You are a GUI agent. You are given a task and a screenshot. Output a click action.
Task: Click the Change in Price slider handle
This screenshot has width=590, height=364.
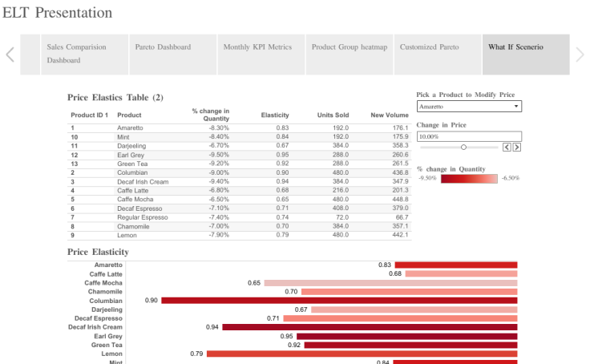(x=463, y=147)
